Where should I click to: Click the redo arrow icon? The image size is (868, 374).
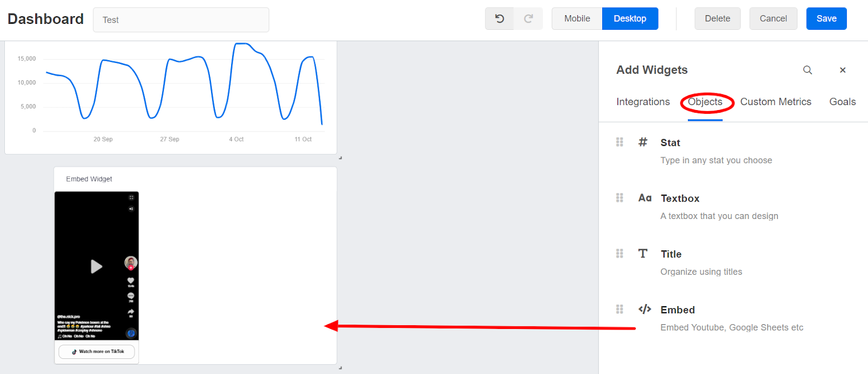coord(528,18)
